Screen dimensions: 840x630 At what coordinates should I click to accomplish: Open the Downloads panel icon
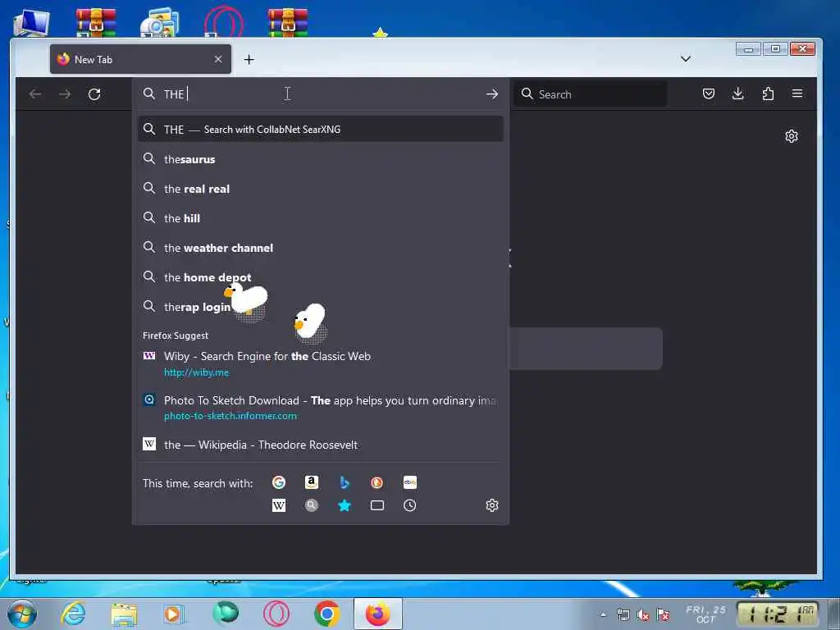tap(737, 94)
